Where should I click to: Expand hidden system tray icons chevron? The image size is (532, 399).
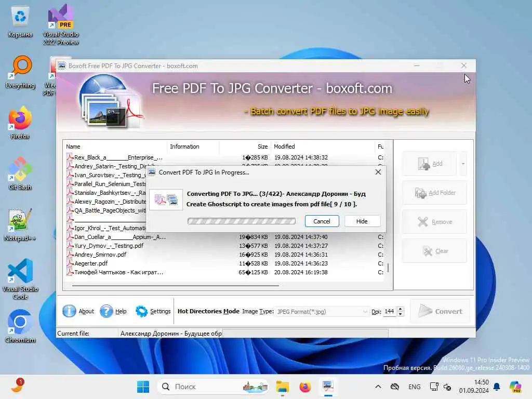pos(378,387)
